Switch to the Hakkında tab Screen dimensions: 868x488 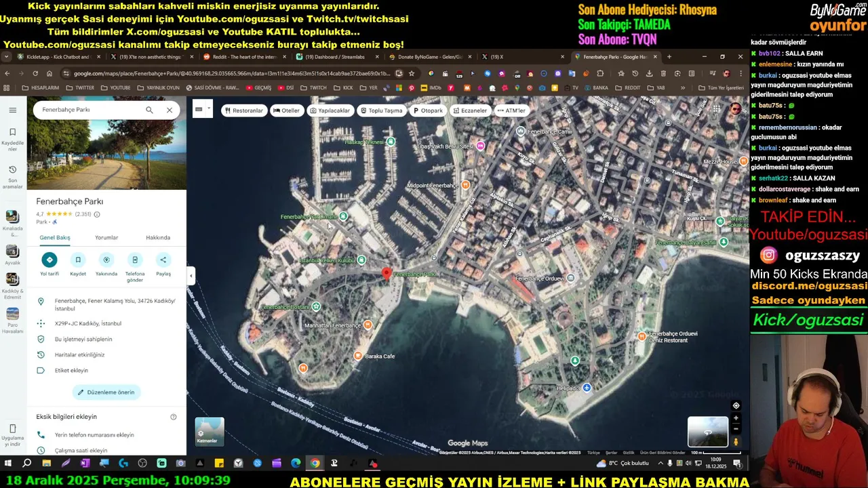coord(158,238)
